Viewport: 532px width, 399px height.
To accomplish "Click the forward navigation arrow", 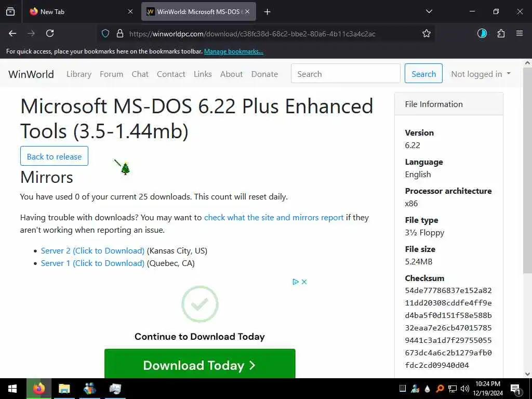I will (31, 33).
